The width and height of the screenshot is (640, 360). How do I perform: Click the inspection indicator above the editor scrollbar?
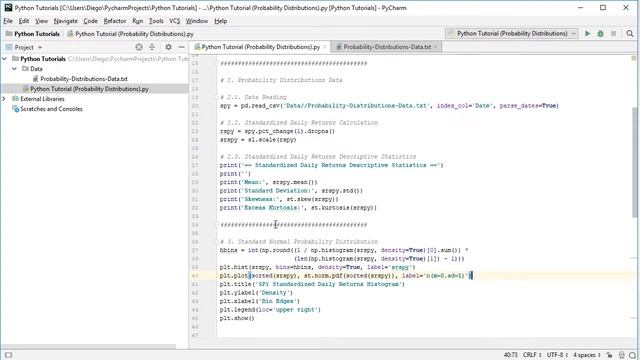click(x=633, y=58)
